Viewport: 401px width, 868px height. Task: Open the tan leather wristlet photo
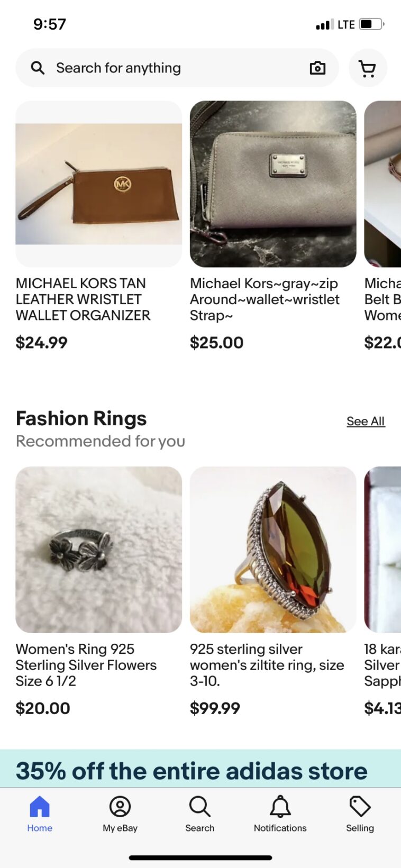tap(99, 184)
